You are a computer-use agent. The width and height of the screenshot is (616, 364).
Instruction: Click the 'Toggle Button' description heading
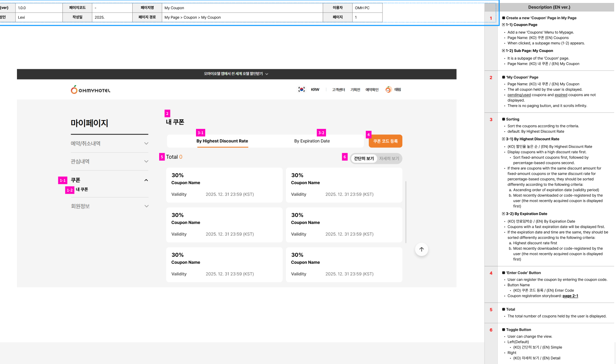coord(518,330)
